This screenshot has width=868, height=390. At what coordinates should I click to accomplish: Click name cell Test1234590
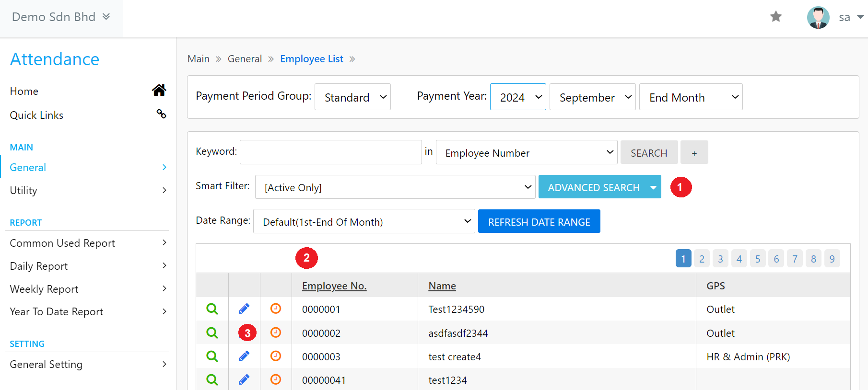(457, 309)
